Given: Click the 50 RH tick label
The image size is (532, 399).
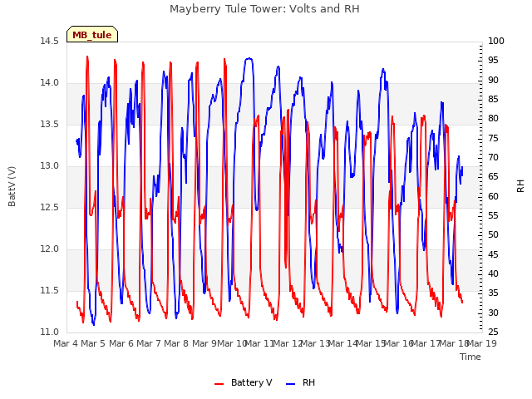Looking at the screenshot, I should coord(493,235).
